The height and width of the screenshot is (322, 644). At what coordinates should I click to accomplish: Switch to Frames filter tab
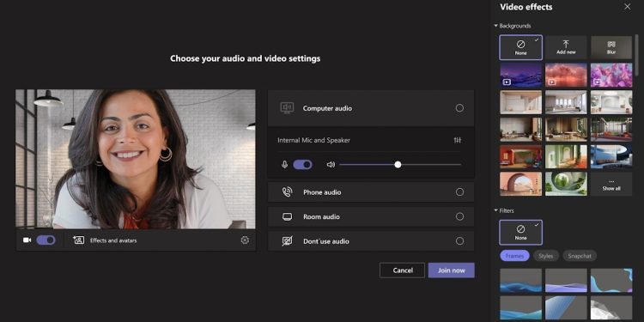(x=514, y=256)
